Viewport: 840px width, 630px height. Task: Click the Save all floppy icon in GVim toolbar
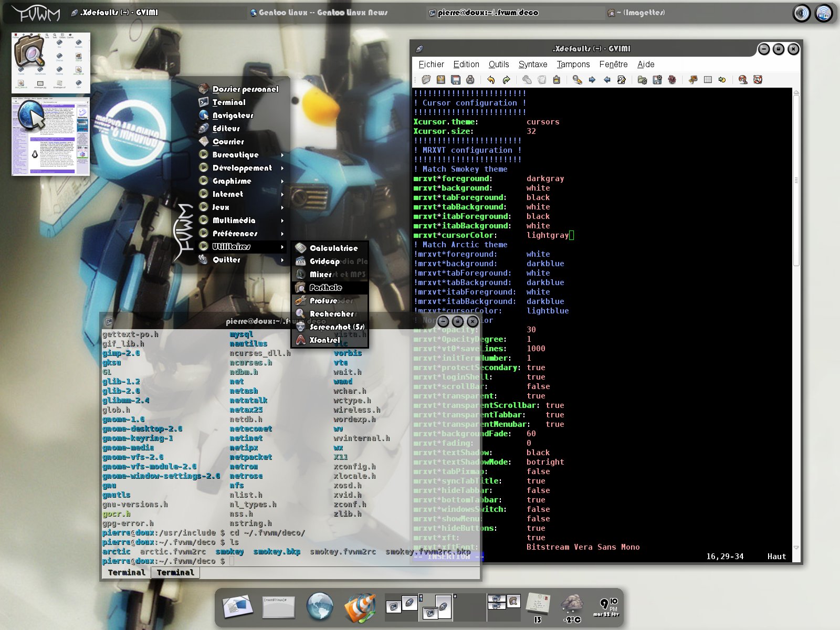coord(456,80)
